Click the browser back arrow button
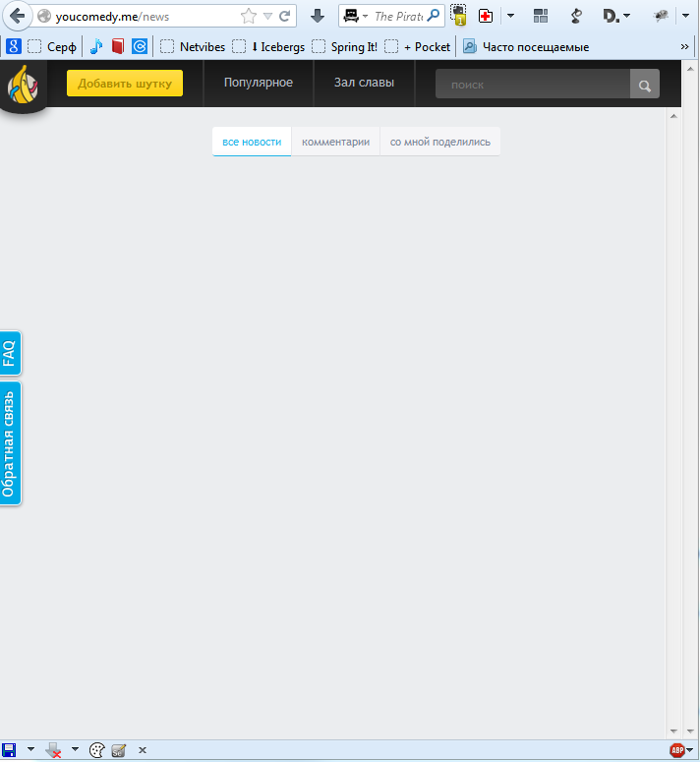700x762 pixels. [18, 16]
